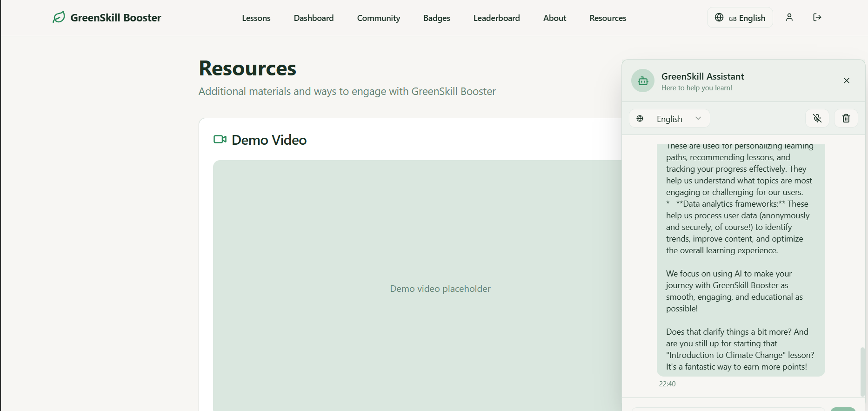View the Leaderboard
Screen dimensions: 868x411
497,18
